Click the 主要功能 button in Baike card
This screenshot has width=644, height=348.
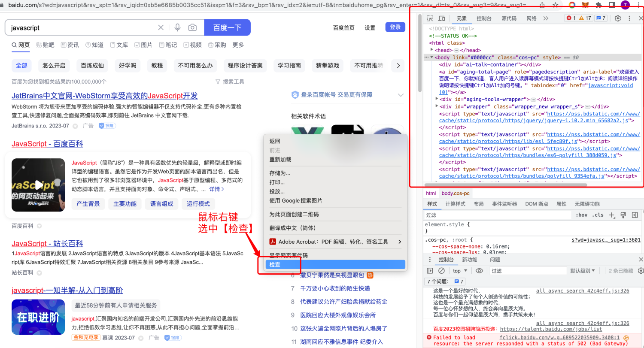click(x=125, y=204)
